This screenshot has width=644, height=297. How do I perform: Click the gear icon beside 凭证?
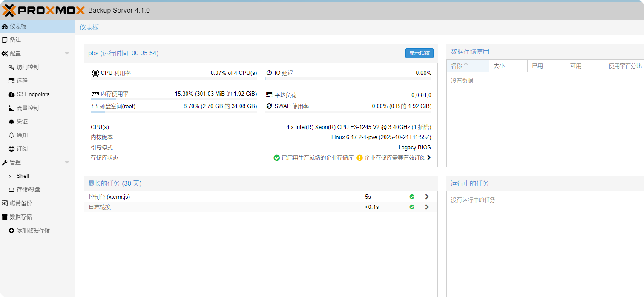coord(11,122)
